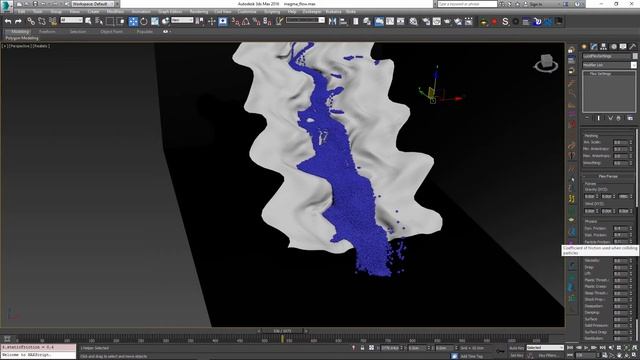Image resolution: width=640 pixels, height=360 pixels.
Task: Open the viewport Perspective label menu
Action: pyautogui.click(x=20, y=46)
